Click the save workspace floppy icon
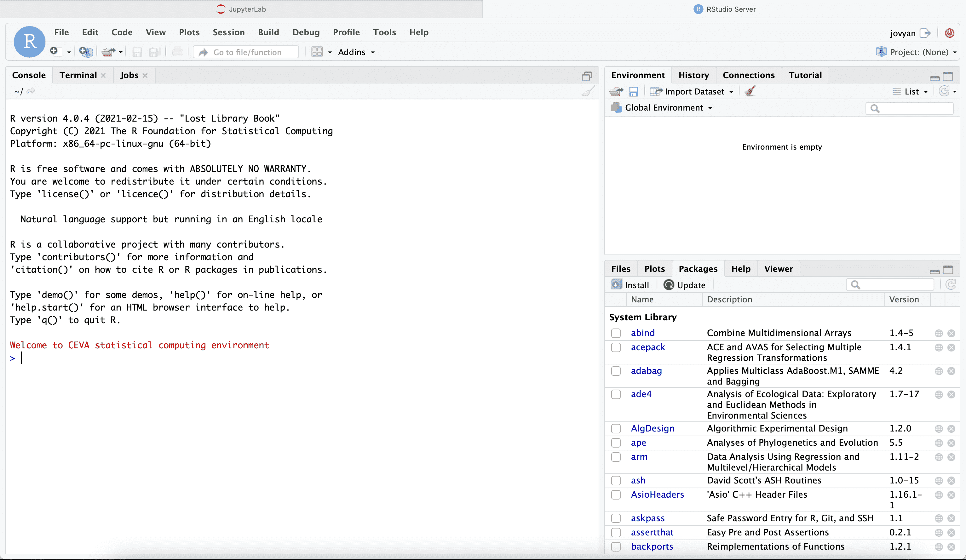 633,92
